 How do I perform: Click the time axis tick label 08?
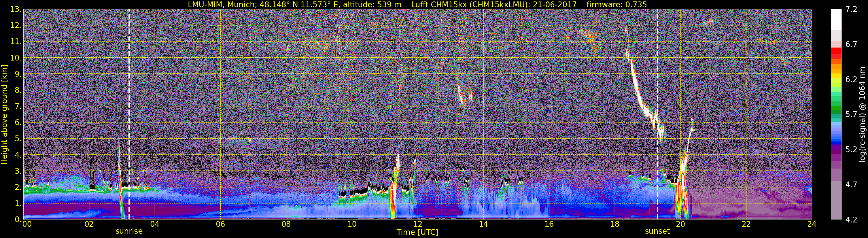point(286,224)
